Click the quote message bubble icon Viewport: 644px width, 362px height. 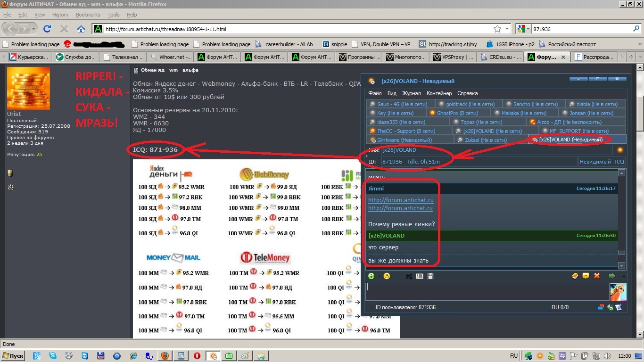click(x=586, y=276)
